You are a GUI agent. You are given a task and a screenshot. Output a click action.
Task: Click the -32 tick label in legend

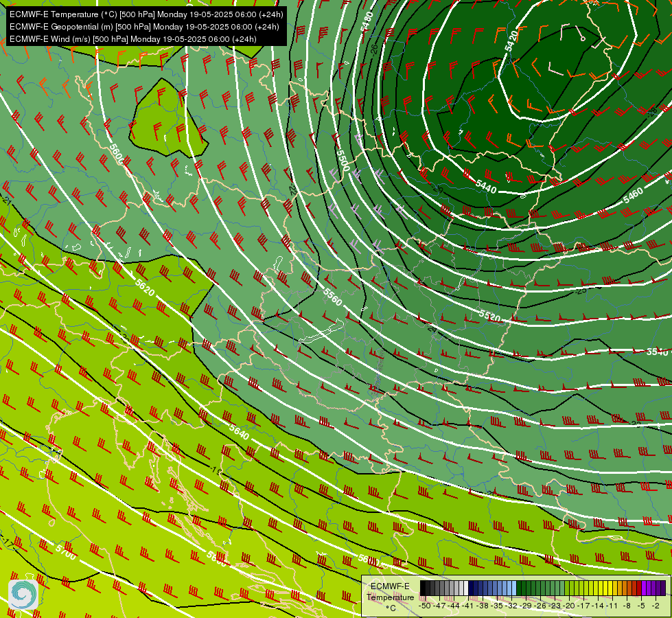pos(511,606)
